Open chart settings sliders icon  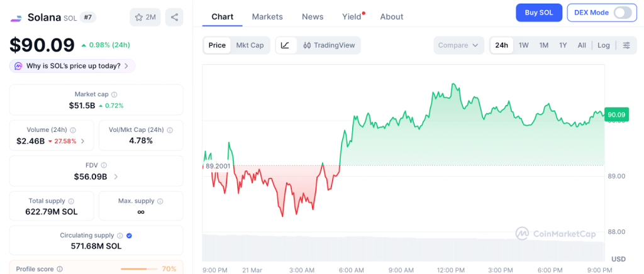coord(626,45)
